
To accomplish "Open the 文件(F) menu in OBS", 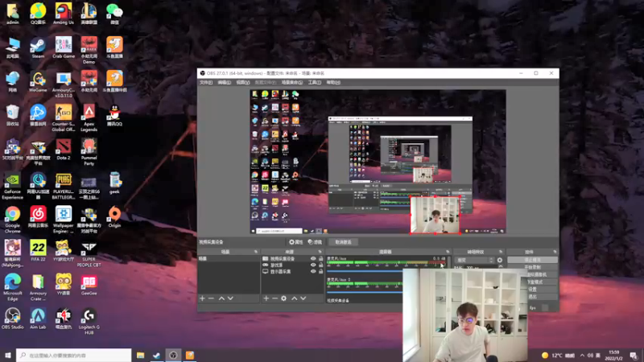I will click(206, 83).
